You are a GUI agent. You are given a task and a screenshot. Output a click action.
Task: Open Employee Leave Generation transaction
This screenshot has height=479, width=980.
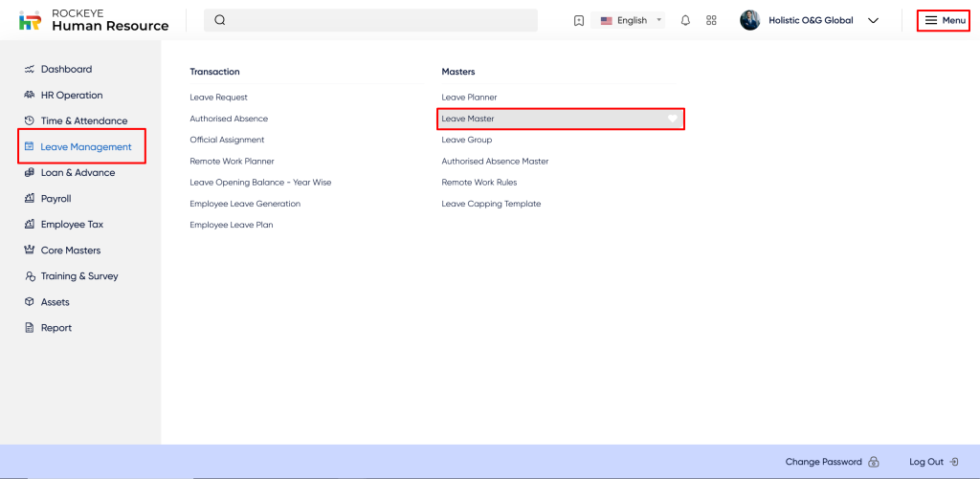[x=245, y=204]
